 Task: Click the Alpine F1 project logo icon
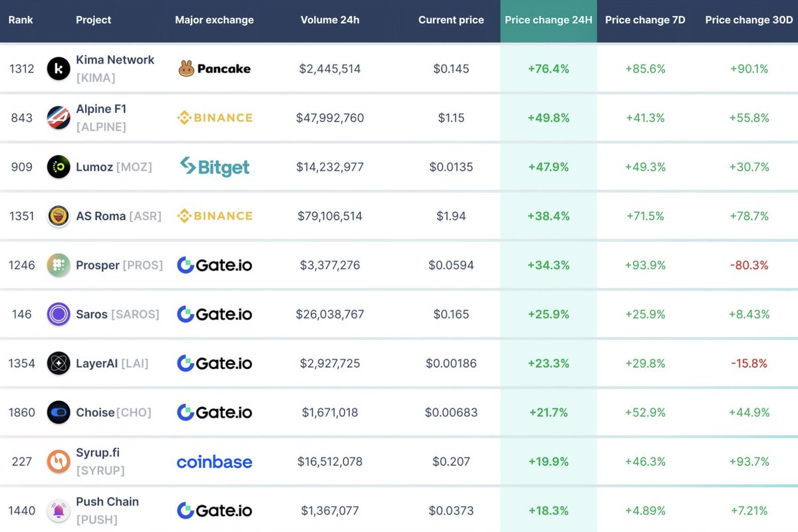click(59, 118)
